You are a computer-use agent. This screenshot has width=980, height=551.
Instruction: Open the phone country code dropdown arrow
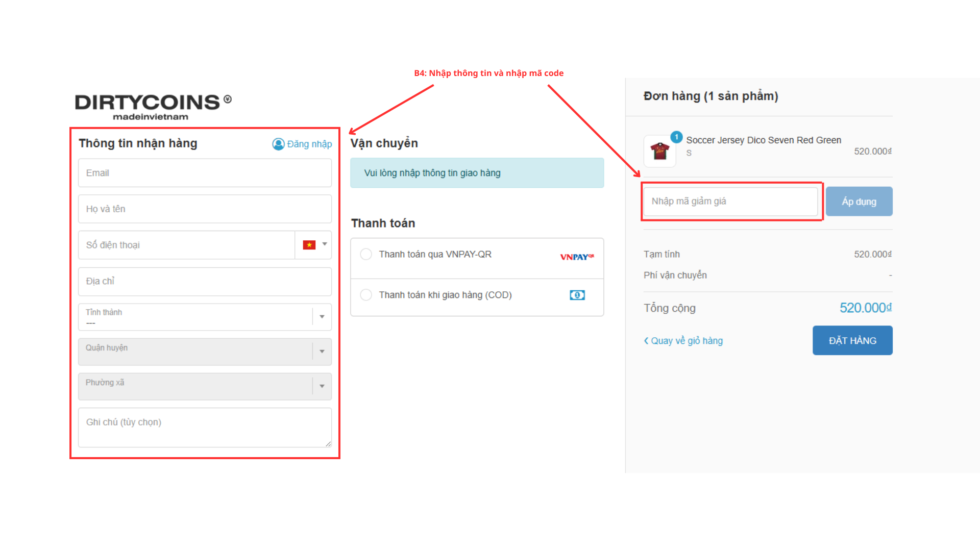(325, 244)
